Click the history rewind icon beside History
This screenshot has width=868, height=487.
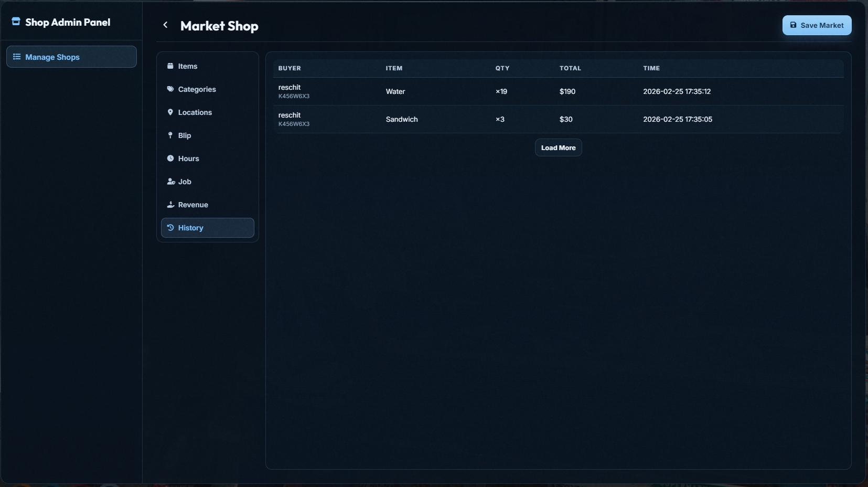click(170, 228)
